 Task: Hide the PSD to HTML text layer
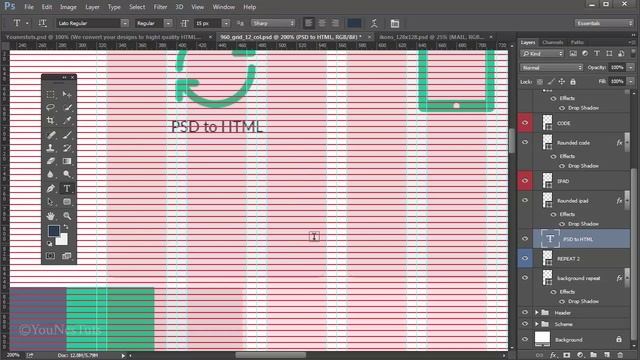click(x=525, y=239)
